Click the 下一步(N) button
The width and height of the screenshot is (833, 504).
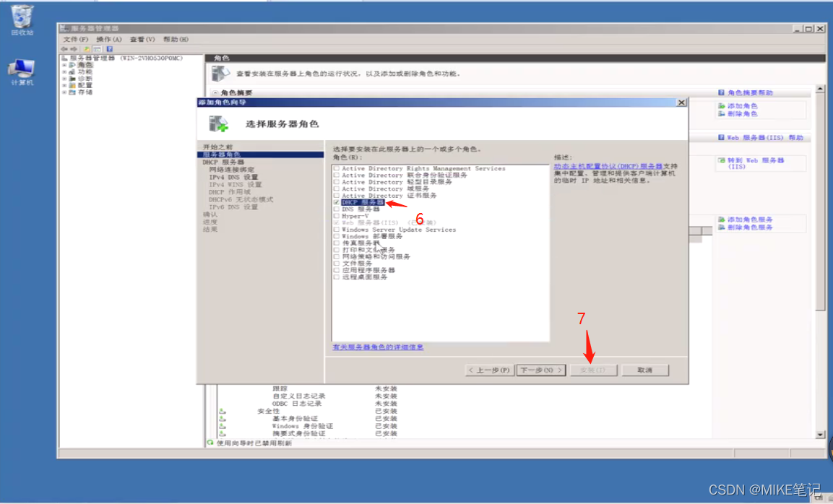[541, 370]
